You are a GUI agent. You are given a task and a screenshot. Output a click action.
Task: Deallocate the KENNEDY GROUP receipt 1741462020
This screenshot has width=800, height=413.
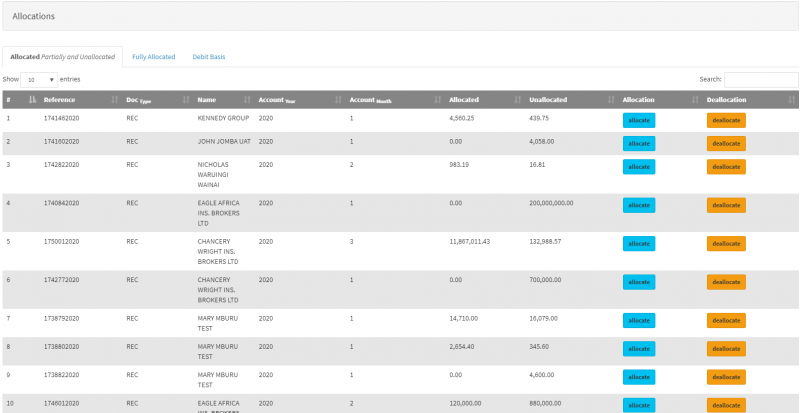726,120
